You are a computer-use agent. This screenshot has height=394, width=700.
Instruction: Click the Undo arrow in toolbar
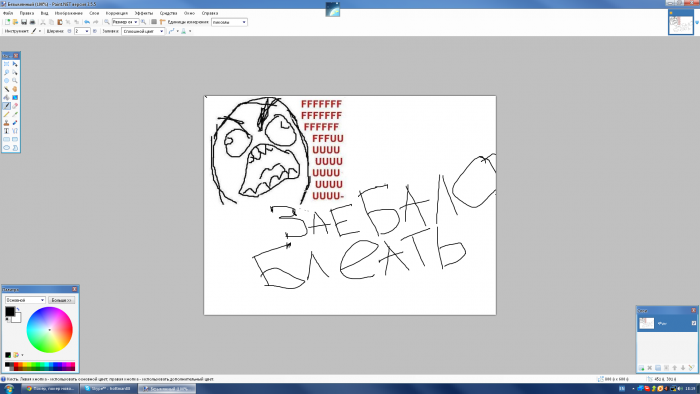pos(87,22)
